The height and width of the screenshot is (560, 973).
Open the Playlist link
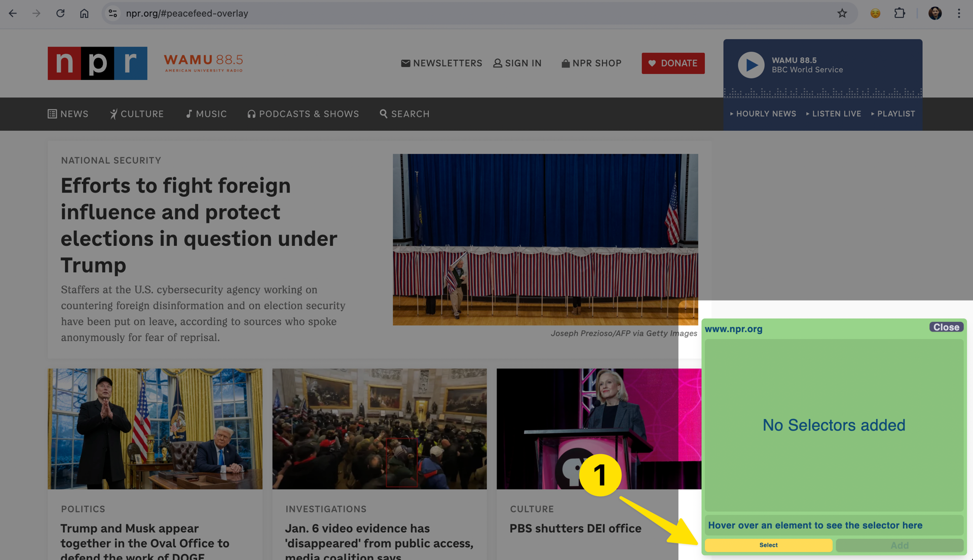(x=893, y=114)
